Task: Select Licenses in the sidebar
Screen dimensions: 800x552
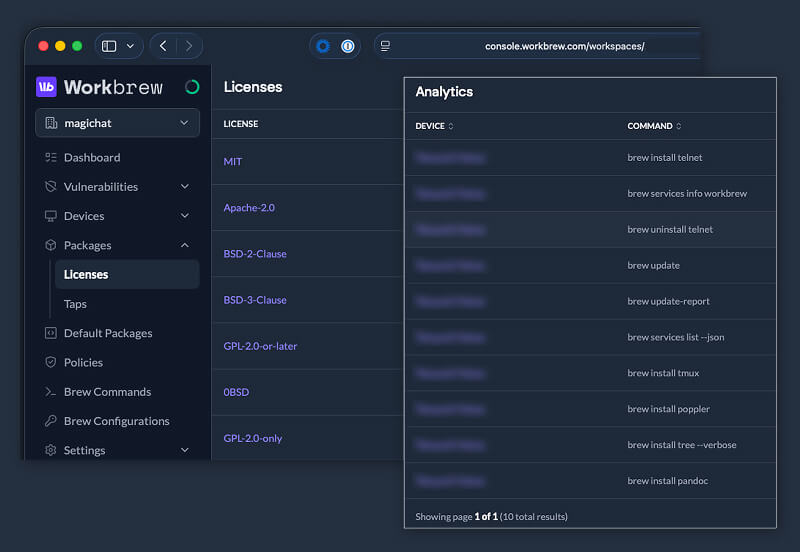Action: tap(127, 274)
